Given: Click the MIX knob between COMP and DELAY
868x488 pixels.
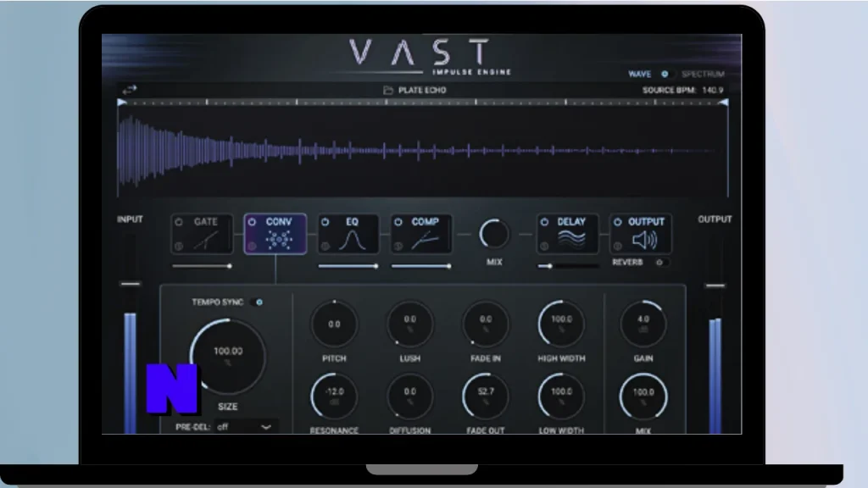Looking at the screenshot, I should point(494,234).
